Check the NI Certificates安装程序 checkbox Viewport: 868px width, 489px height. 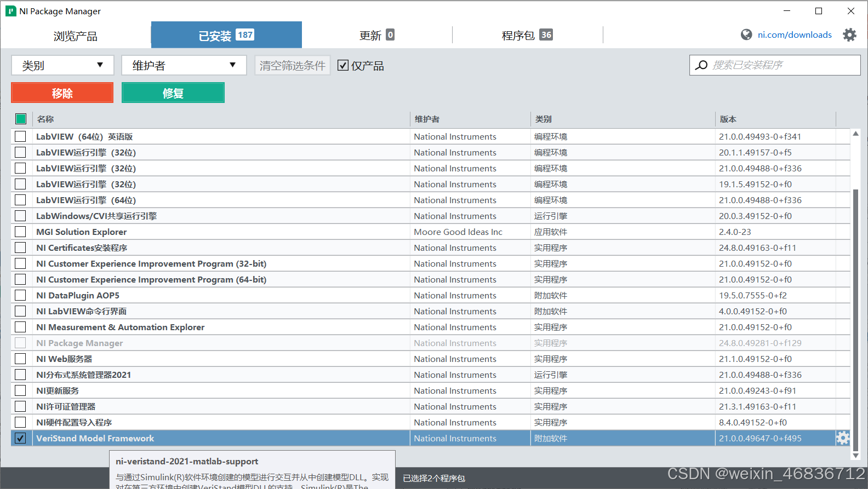tap(20, 248)
